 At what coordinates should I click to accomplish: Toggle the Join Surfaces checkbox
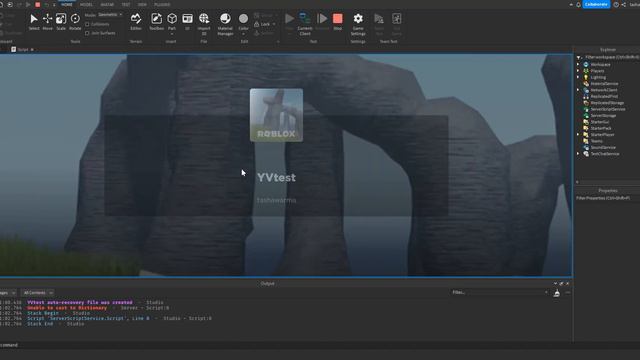[87, 33]
